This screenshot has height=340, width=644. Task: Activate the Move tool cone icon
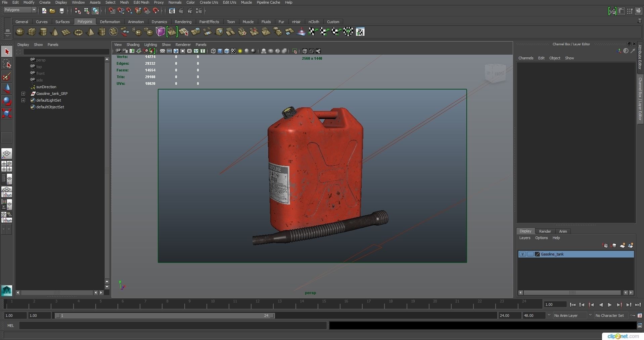7,89
